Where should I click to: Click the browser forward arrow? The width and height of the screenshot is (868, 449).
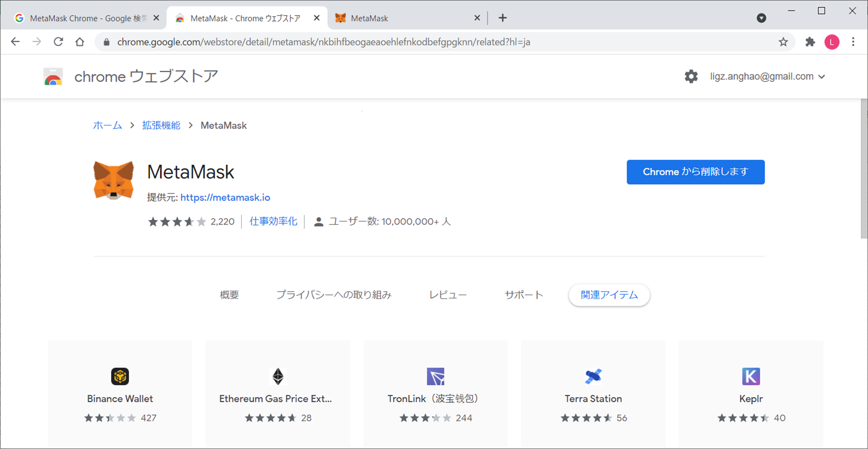coord(37,42)
